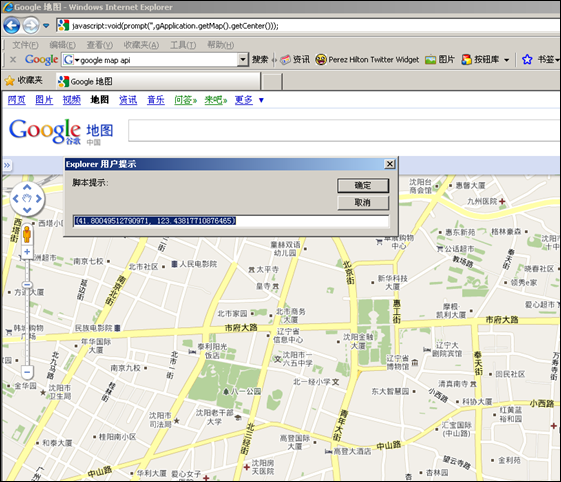Image resolution: width=561 pixels, height=482 pixels.
Task: Open the 查看(V) menu
Action: 99,45
